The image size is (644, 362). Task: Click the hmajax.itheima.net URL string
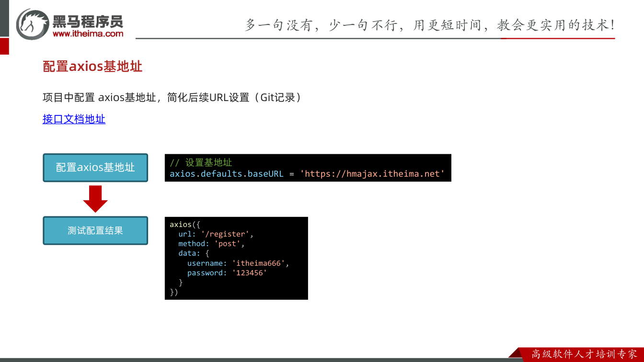point(372,174)
